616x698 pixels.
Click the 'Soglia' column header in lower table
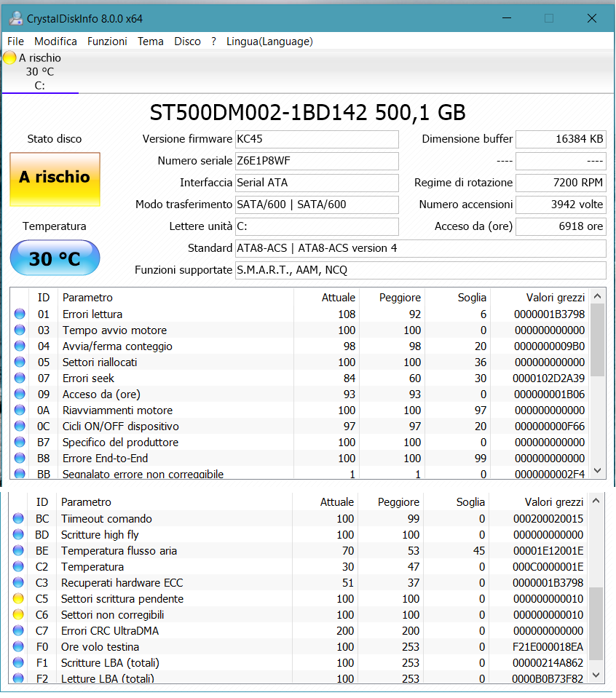[470, 502]
